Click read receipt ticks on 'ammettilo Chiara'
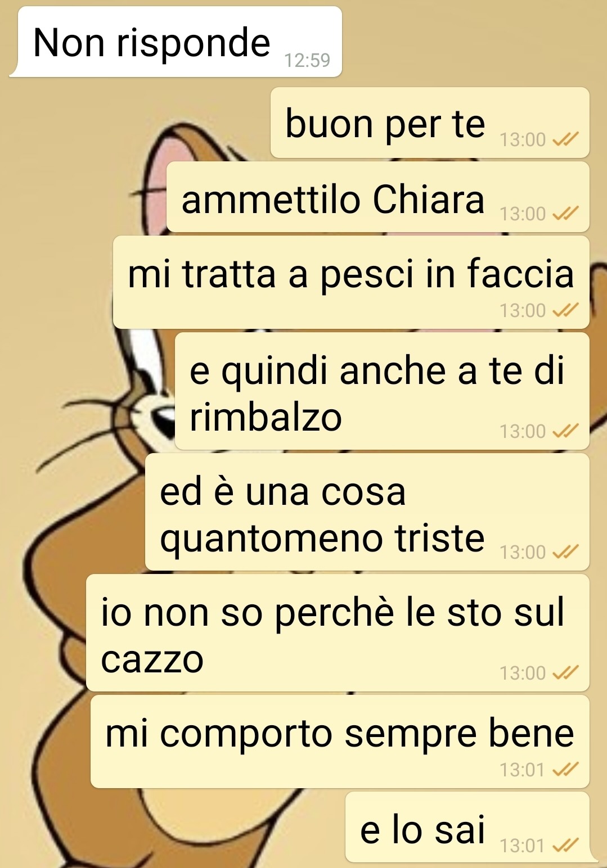Screen dimensions: 607x868 click(565, 214)
